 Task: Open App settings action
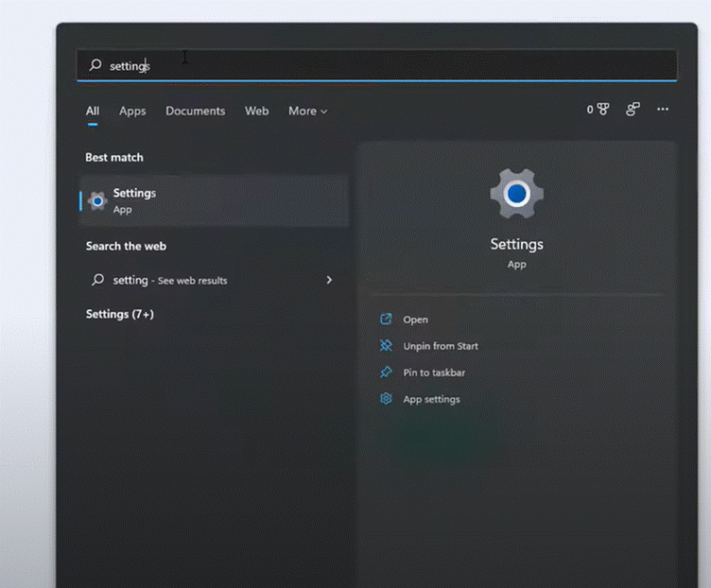pos(432,399)
